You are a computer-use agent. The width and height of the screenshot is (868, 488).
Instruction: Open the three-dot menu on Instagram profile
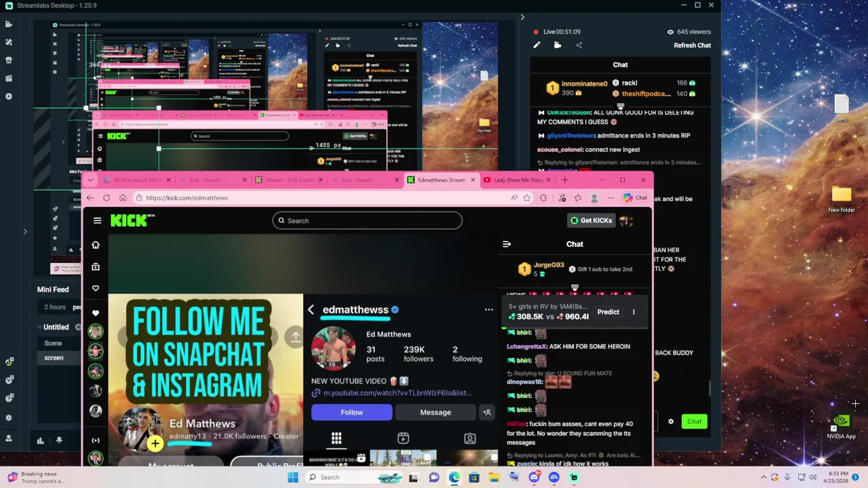pos(489,310)
